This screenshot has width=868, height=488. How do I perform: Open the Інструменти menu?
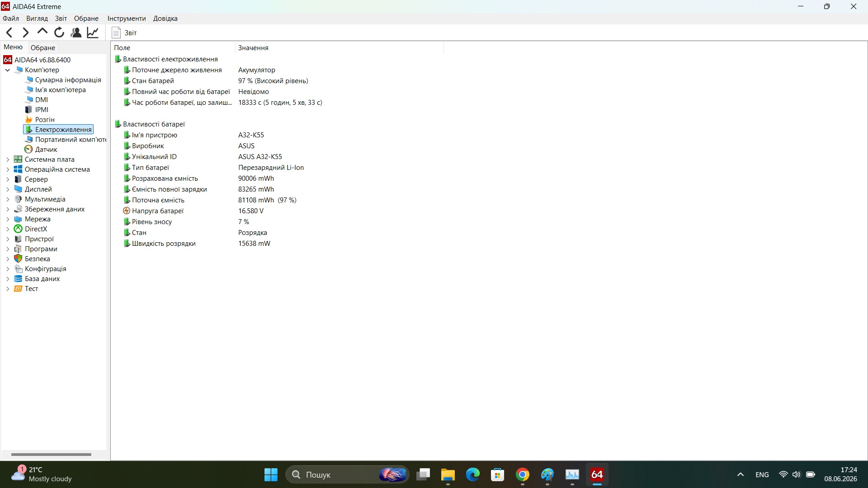point(127,19)
